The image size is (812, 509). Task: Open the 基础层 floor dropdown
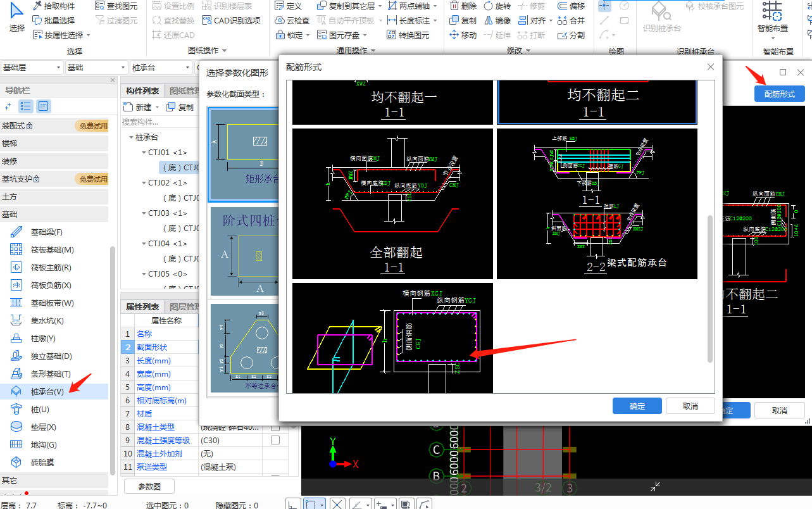32,68
